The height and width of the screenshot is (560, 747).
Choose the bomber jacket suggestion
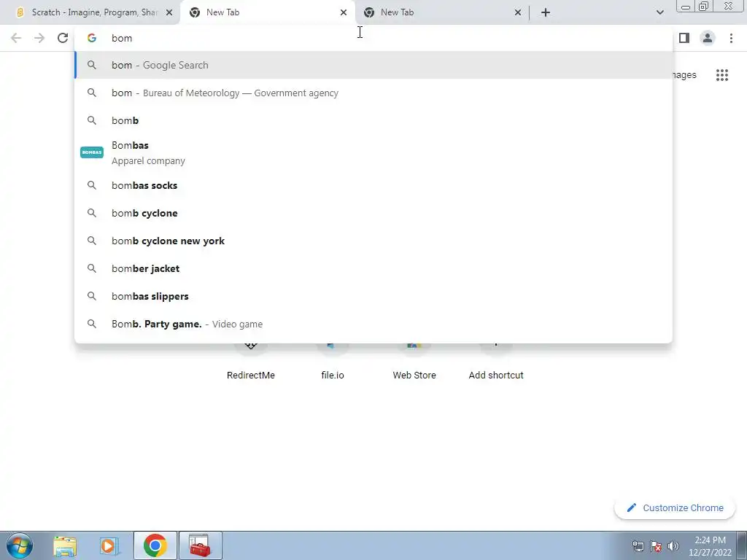point(373,268)
